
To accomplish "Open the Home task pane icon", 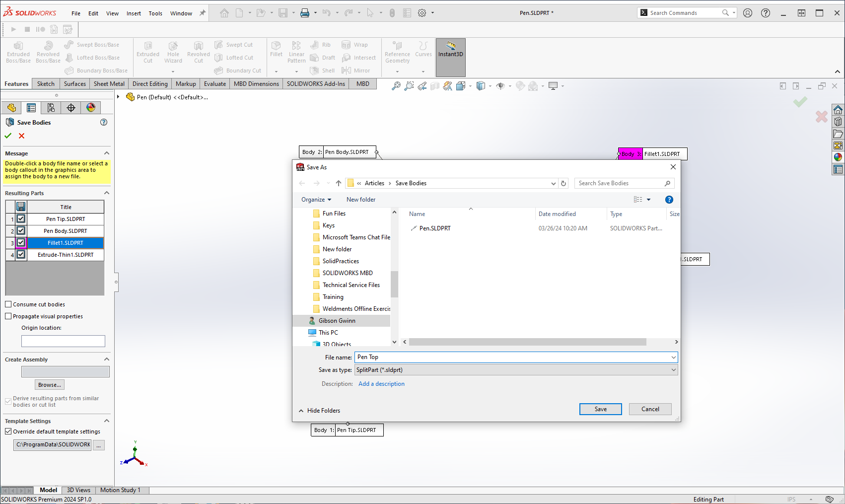I will [838, 110].
